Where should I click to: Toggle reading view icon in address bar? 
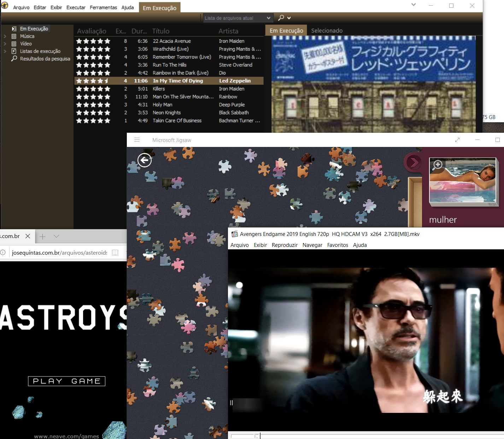(115, 253)
